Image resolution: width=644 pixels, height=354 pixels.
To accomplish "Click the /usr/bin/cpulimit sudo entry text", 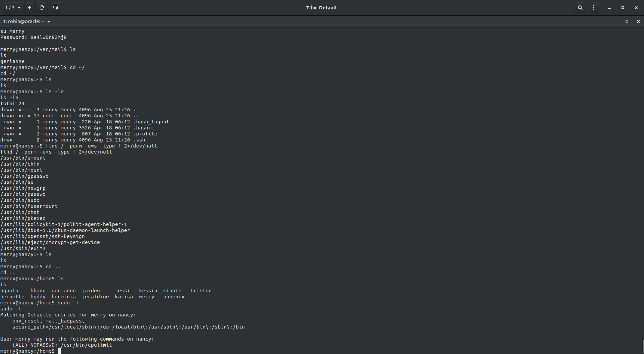I will 86,345.
